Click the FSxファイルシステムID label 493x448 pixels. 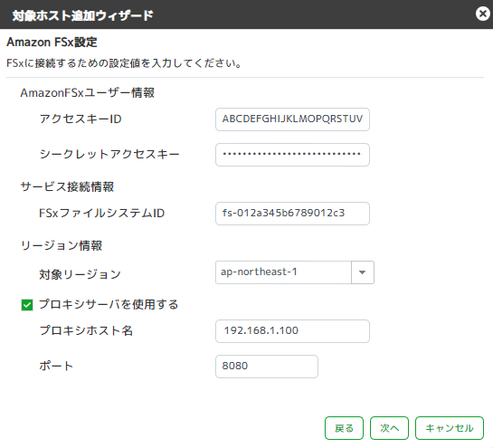(x=102, y=213)
